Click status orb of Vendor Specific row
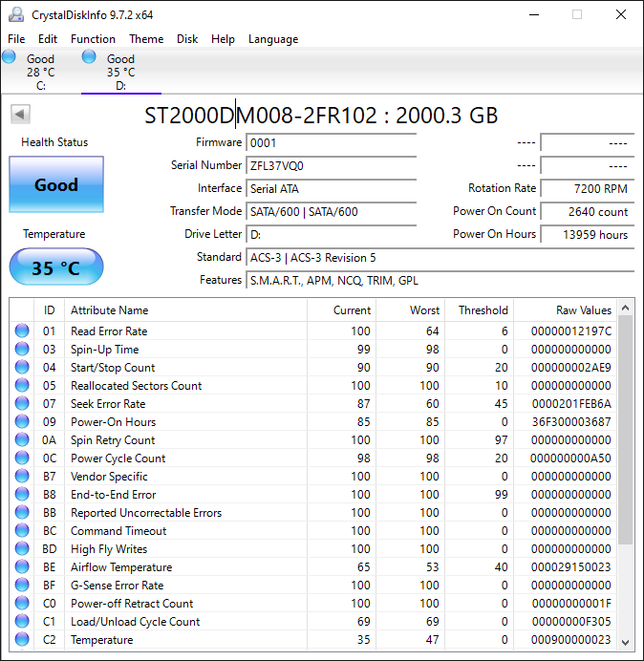 pyautogui.click(x=22, y=476)
